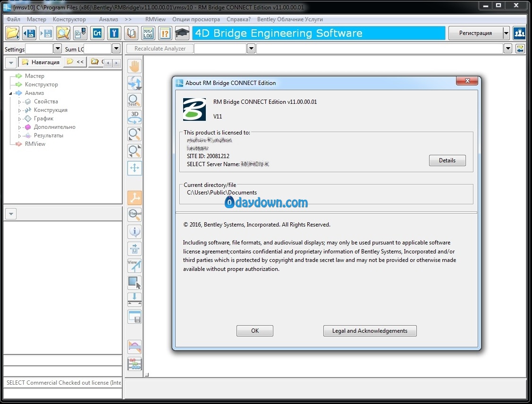
Task: Click the save project floppy icon
Action: point(30,33)
